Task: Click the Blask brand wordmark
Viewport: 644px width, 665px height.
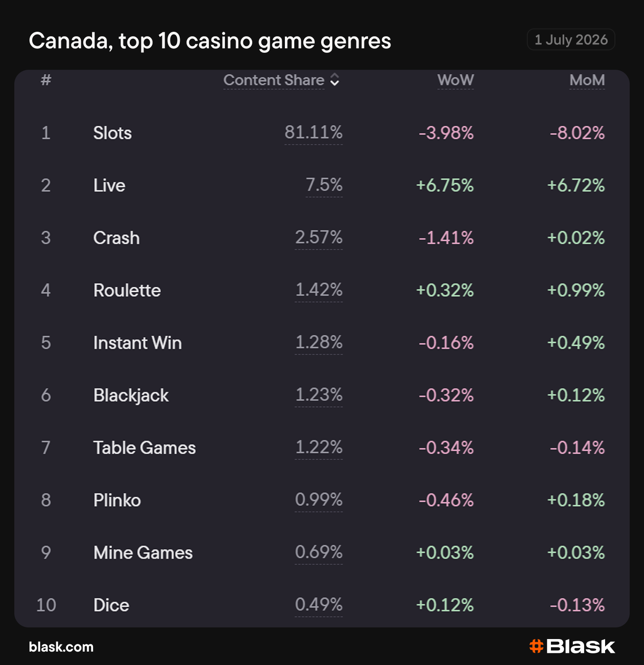Action: pos(580,646)
